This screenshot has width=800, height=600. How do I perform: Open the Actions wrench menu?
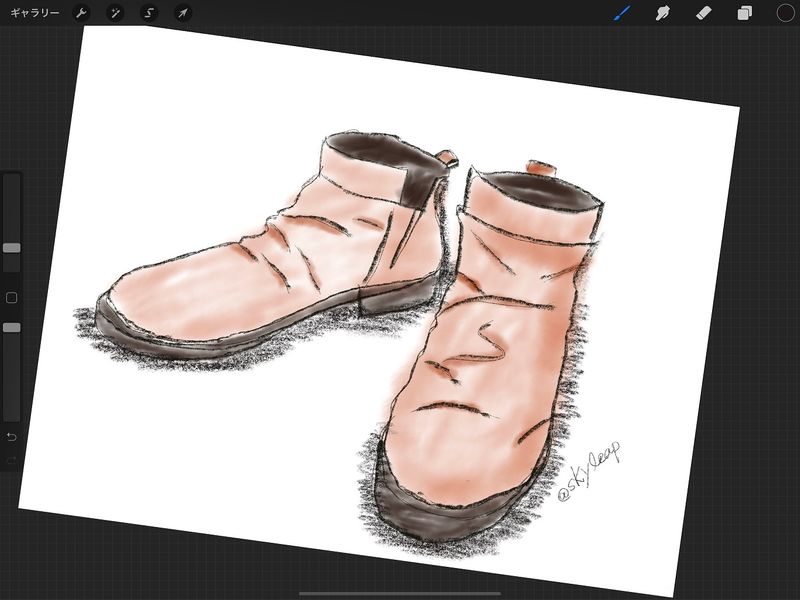[x=82, y=13]
